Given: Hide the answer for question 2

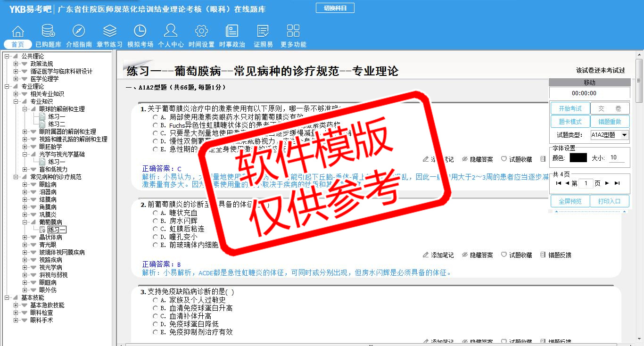Looking at the screenshot, I should coord(478,255).
